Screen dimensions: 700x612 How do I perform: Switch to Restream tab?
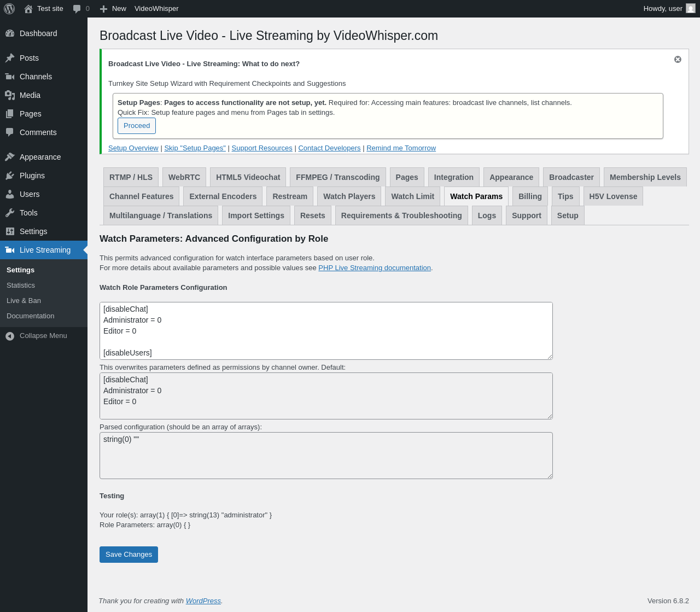click(x=290, y=196)
